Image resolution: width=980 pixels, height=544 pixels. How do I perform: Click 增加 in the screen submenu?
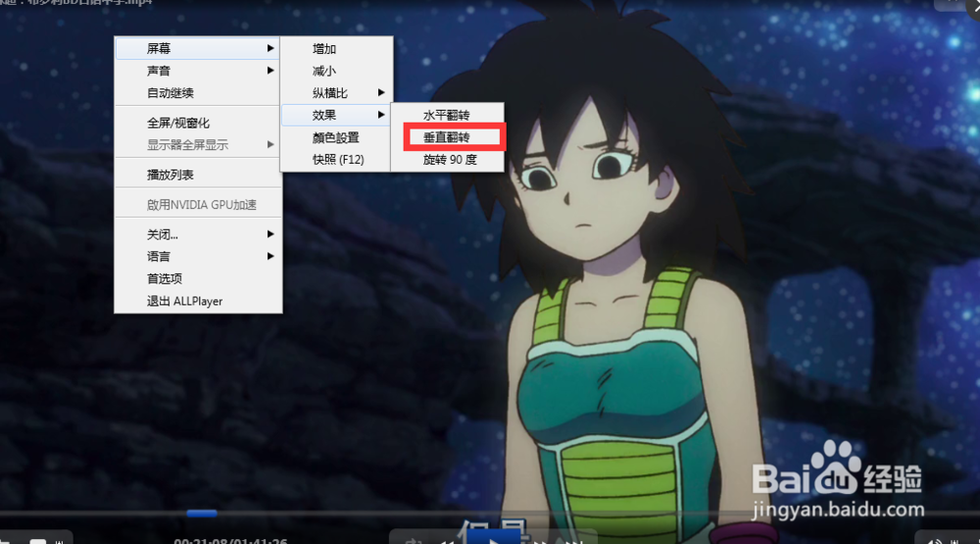tap(336, 49)
